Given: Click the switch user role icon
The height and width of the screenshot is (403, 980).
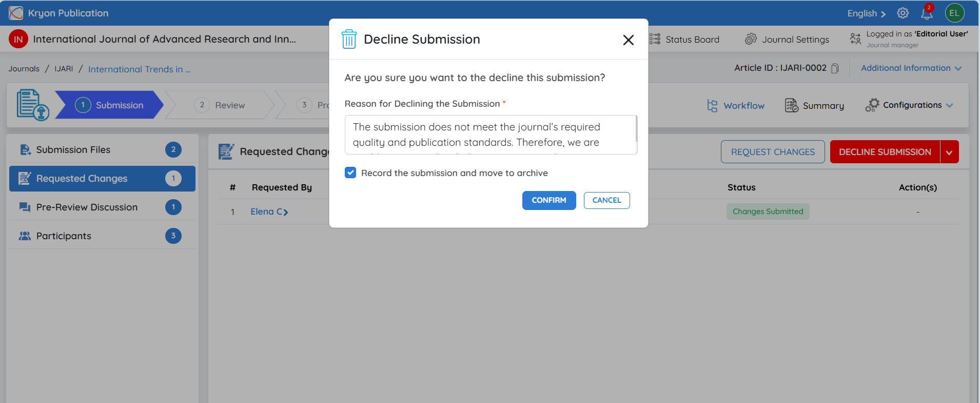Looking at the screenshot, I should [855, 39].
